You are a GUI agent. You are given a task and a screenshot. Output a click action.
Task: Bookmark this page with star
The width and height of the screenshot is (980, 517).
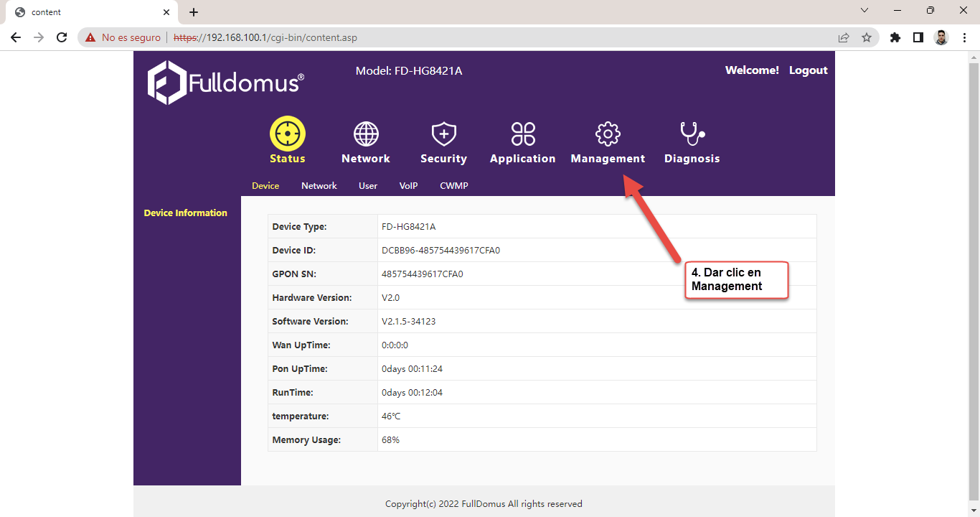point(867,37)
